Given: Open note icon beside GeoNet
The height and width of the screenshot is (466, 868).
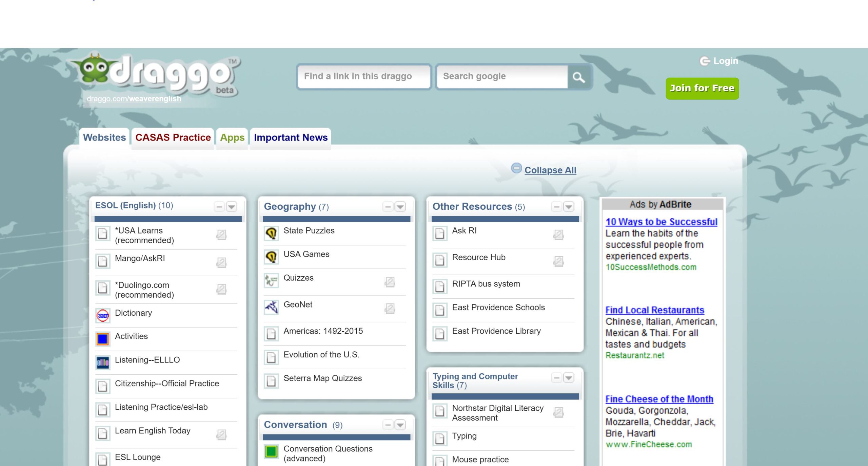Looking at the screenshot, I should tap(390, 309).
